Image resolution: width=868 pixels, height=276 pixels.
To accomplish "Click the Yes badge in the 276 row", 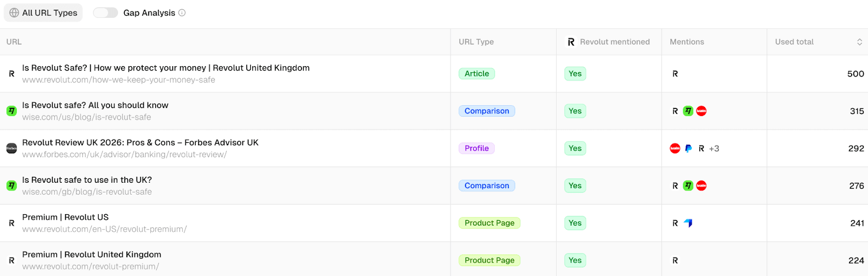I will [575, 186].
